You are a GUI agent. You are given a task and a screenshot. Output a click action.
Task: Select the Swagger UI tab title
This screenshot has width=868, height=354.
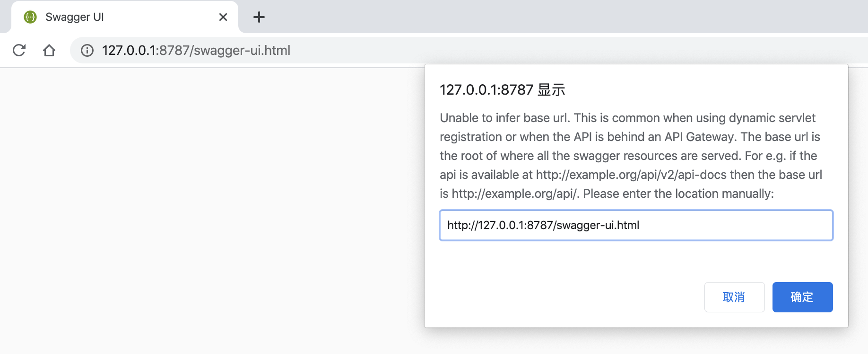(x=75, y=18)
